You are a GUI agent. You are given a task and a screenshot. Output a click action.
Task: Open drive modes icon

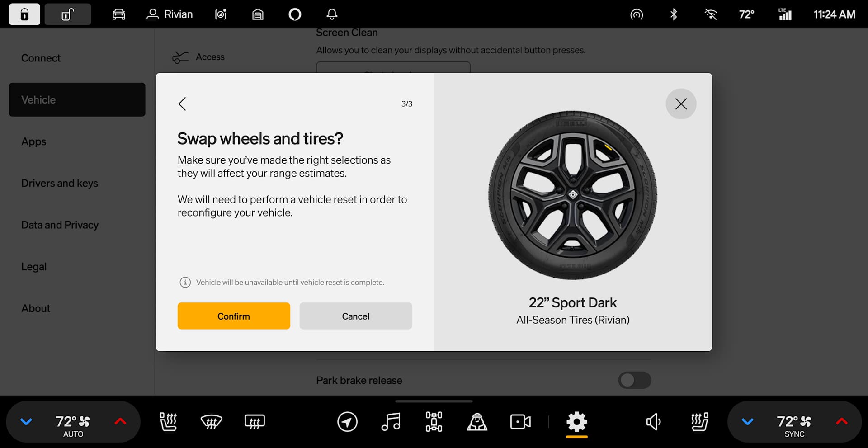(434, 422)
